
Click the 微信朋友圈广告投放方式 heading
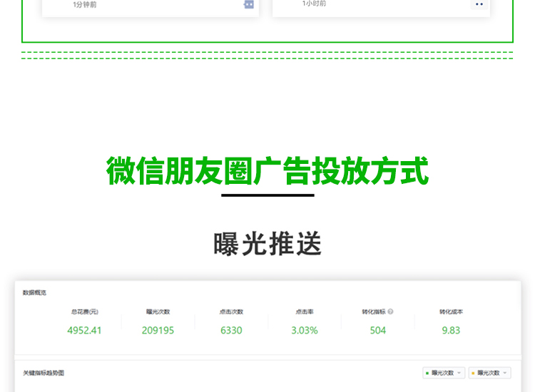click(267, 172)
